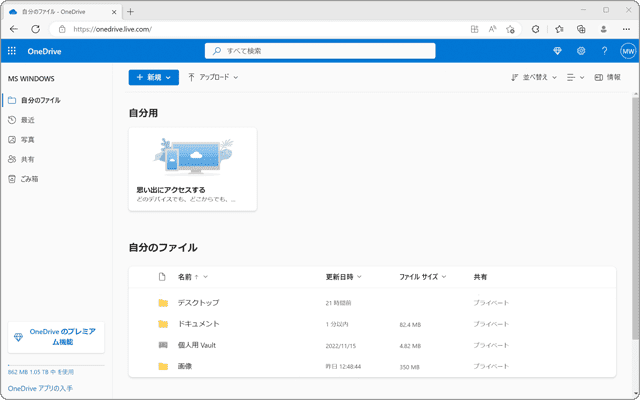The height and width of the screenshot is (400, 640).
Task: Click the OneDrive アプリの入手 link
Action: coord(40,388)
